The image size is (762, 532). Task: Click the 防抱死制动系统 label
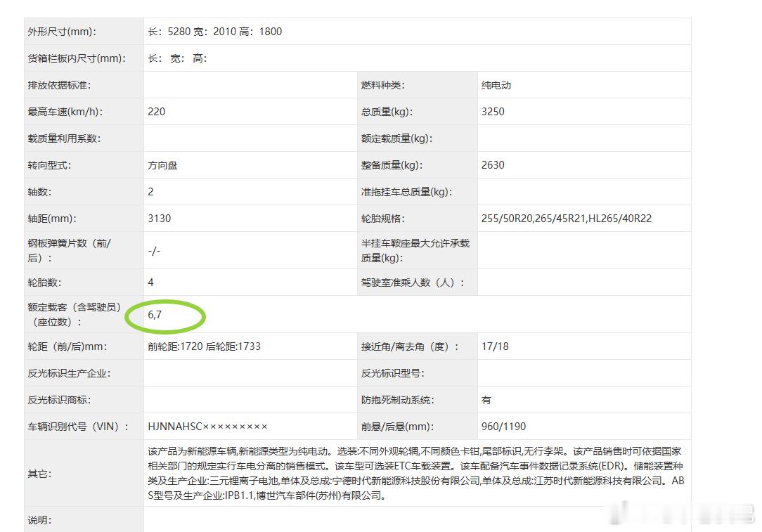pos(398,400)
